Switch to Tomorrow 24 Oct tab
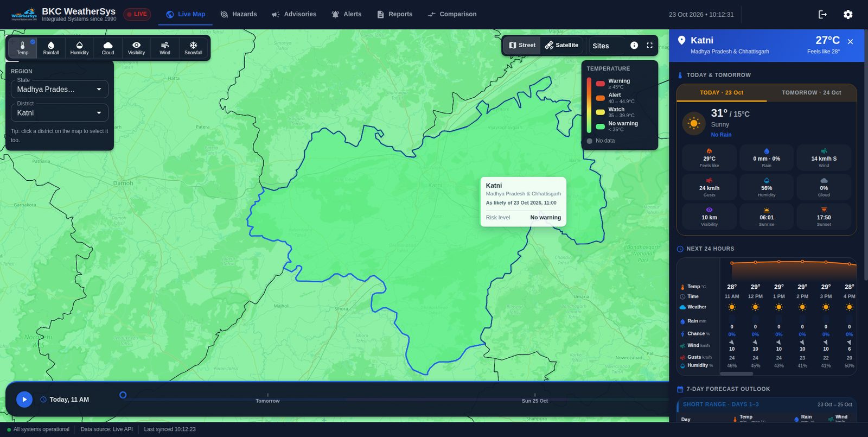 click(x=812, y=93)
